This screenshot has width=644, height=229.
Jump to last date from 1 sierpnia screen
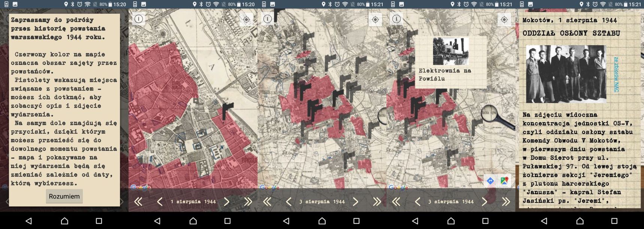coord(248,202)
